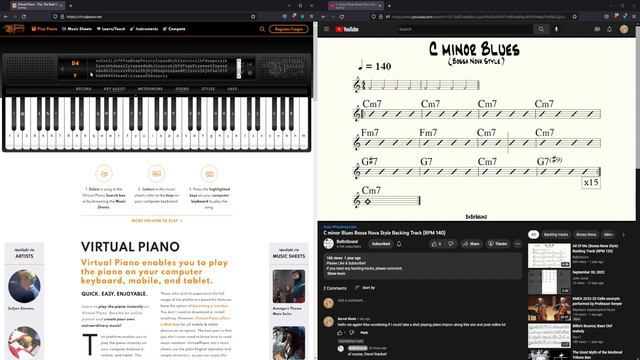Open Music Sheets menu on Virtual Piano
640x360 pixels.
click(77, 29)
